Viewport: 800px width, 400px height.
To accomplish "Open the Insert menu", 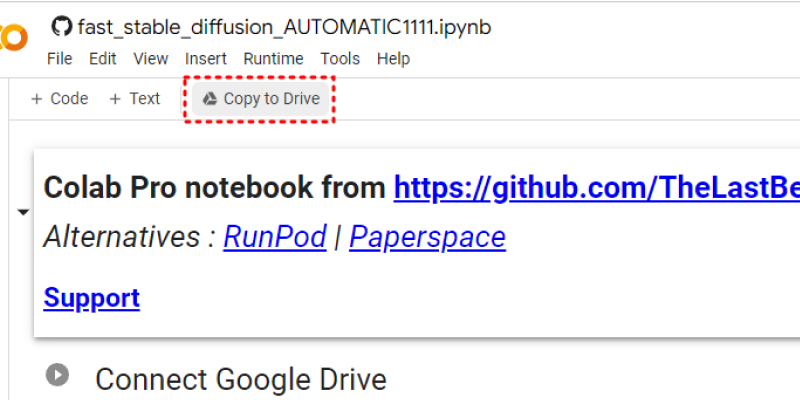I will tap(206, 59).
